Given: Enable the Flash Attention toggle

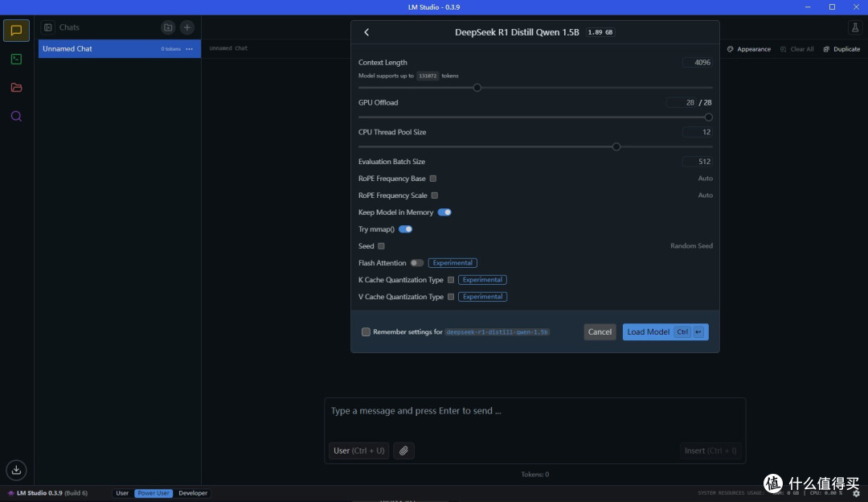Looking at the screenshot, I should pyautogui.click(x=416, y=263).
